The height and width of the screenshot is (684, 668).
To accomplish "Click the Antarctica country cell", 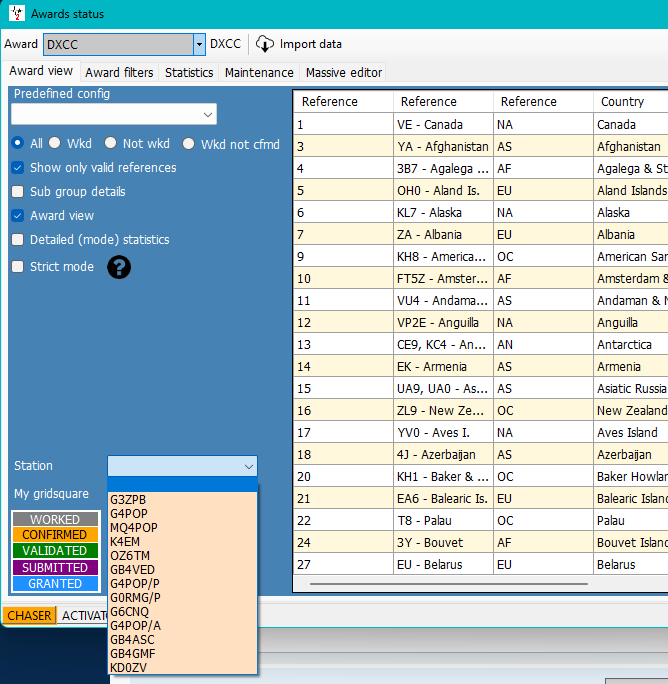I will (631, 345).
